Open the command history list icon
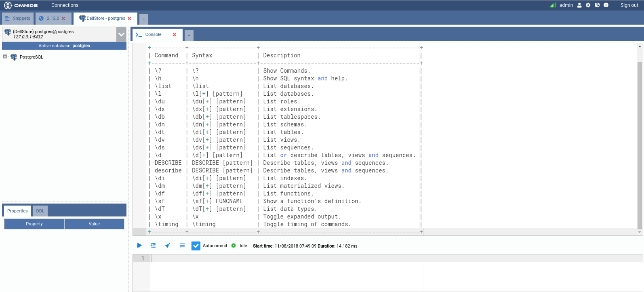The image size is (644, 292). 182,246
